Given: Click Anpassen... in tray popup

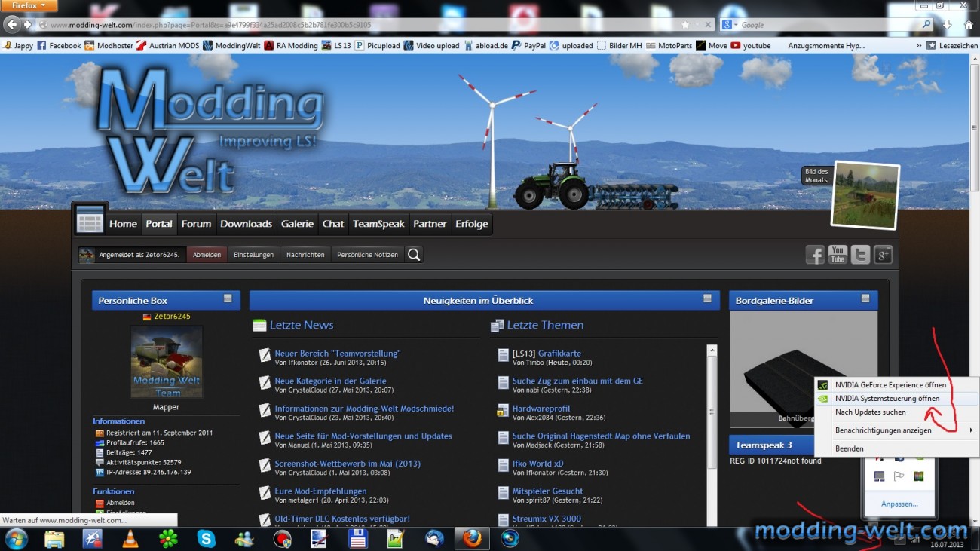Looking at the screenshot, I should pyautogui.click(x=899, y=504).
